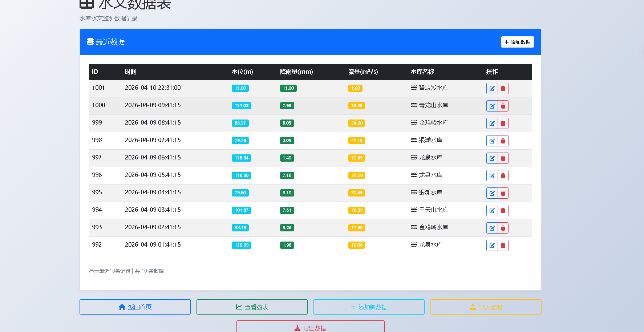
Task: Delete record ID 996
Action: (503, 176)
